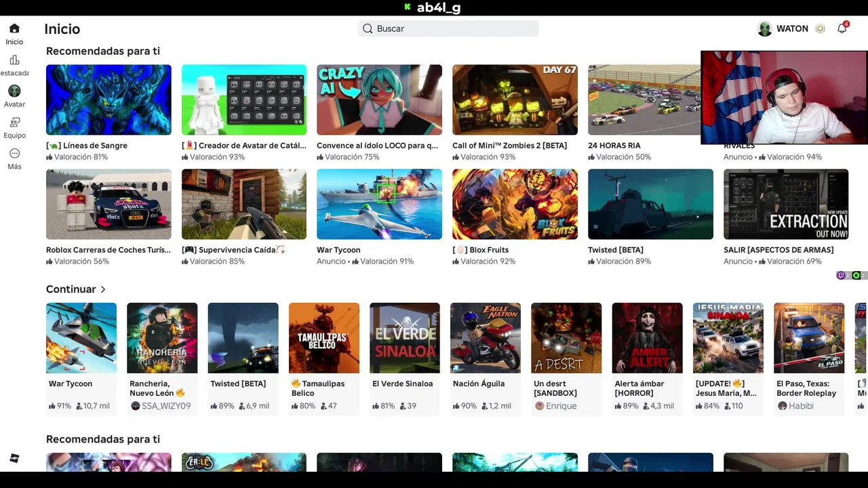The width and height of the screenshot is (868, 488).
Task: Open Creador de Avatar de Catálogo thumbnail
Action: tap(244, 100)
